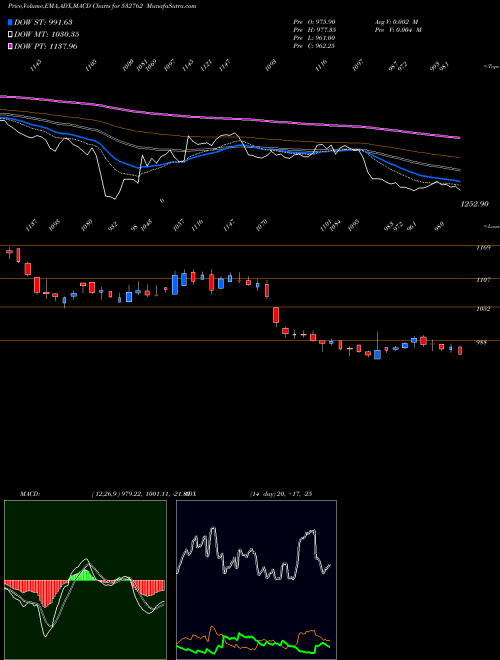This screenshot has height=660, width=500.
Task: Click the '<Tops' row label
Action: pos(491,67)
